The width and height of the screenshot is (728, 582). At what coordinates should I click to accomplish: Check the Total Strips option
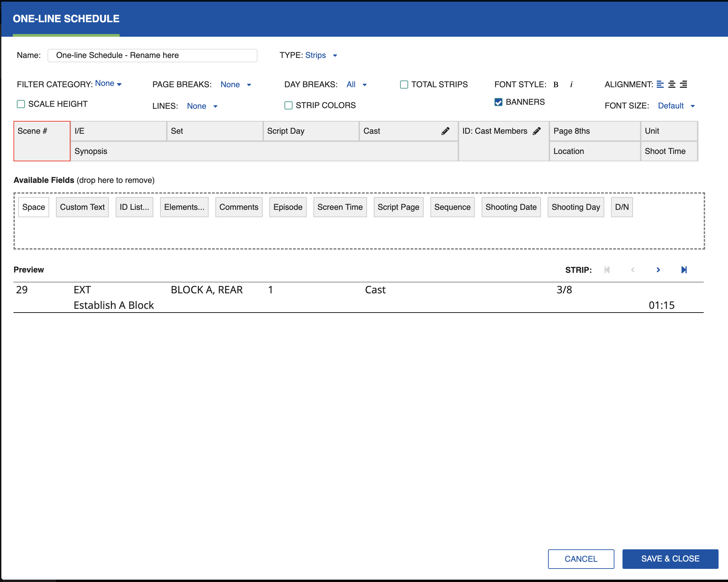404,84
